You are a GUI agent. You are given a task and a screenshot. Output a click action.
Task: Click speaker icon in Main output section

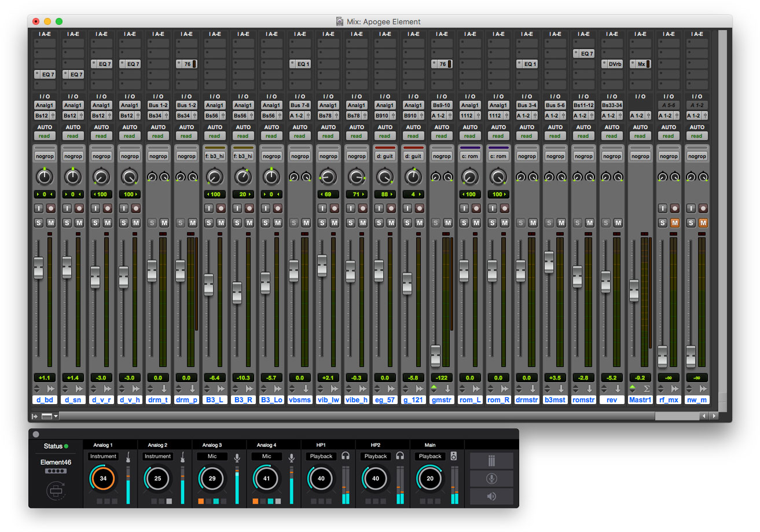tap(454, 456)
